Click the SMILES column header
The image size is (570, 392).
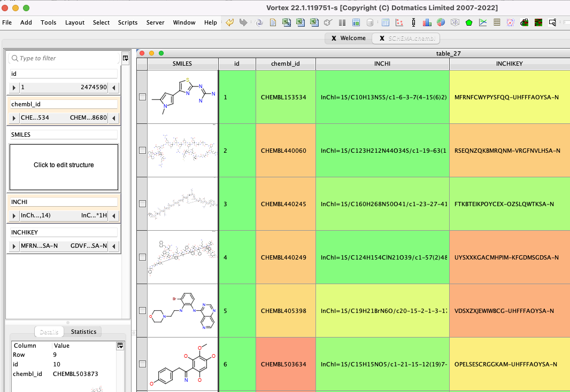coord(182,64)
